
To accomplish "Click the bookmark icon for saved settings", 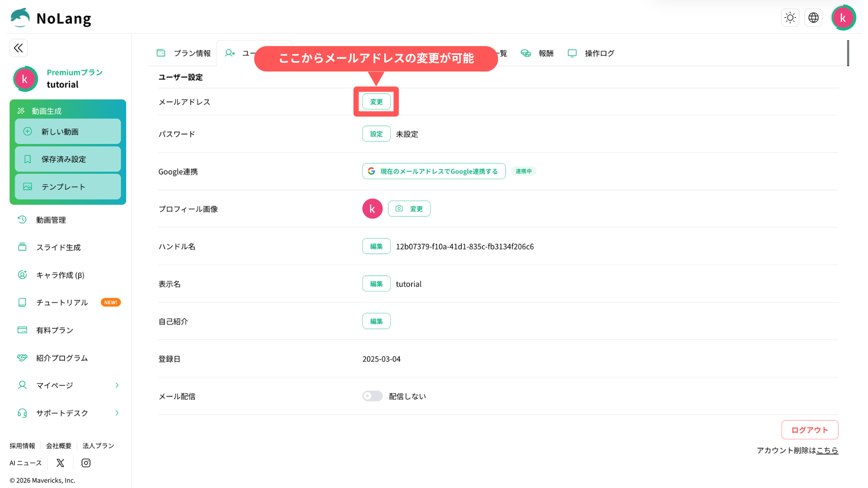I will click(x=28, y=159).
